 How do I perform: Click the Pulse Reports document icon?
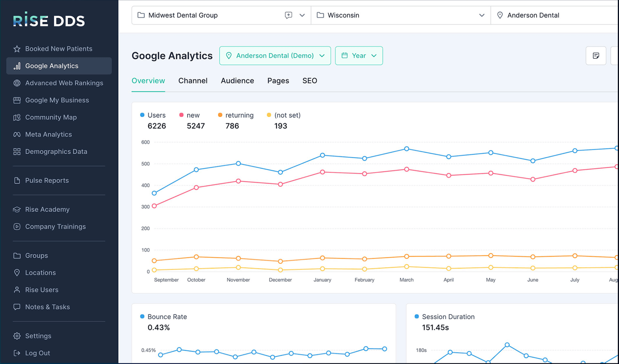17,181
